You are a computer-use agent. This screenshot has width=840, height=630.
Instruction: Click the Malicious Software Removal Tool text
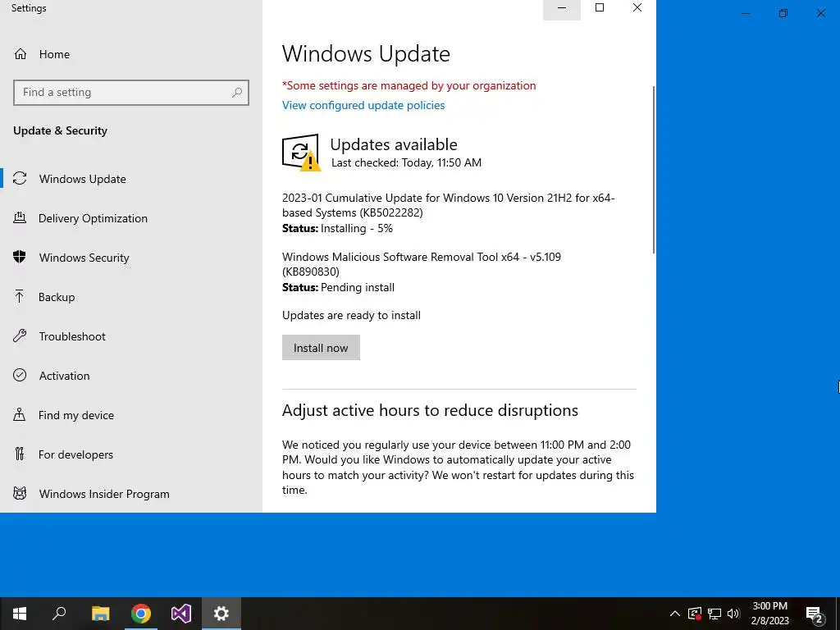point(421,264)
